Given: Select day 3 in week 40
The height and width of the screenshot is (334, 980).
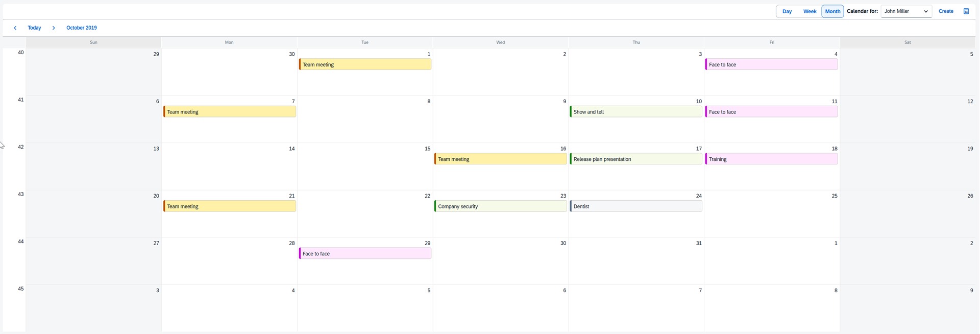Looking at the screenshot, I should click(636, 72).
